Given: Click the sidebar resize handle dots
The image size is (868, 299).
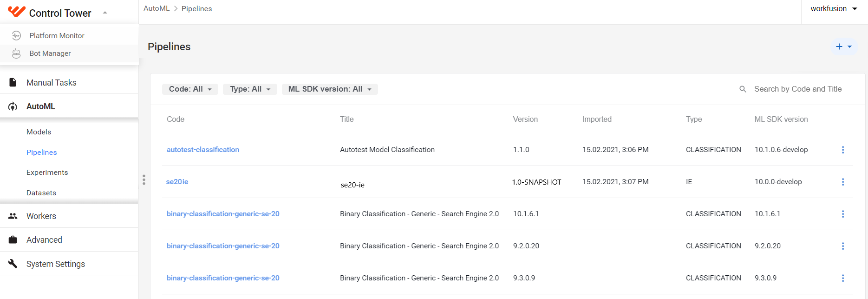Looking at the screenshot, I should click(x=144, y=180).
